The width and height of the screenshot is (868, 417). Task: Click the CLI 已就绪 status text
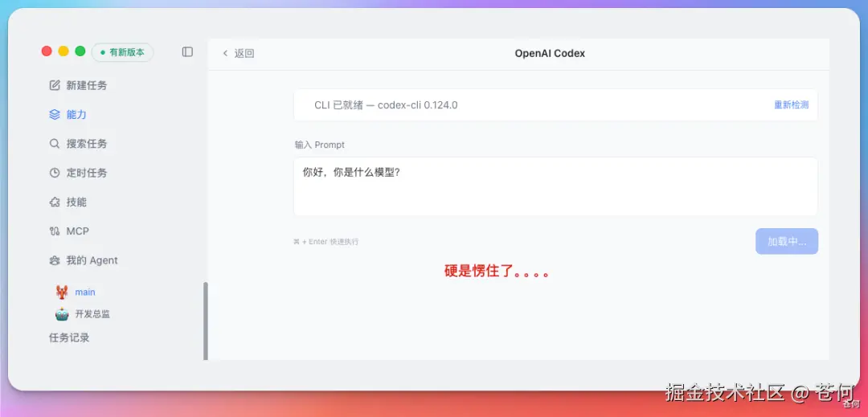[386, 105]
